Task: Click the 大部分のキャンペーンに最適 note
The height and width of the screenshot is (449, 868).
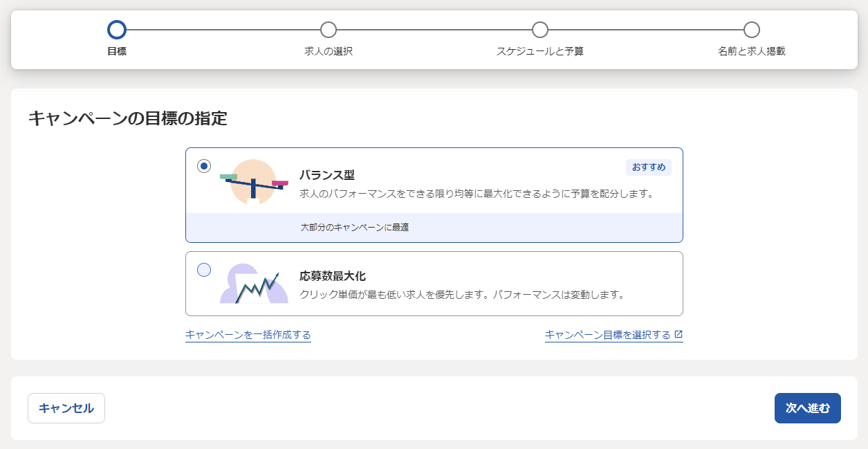Action: (x=355, y=227)
